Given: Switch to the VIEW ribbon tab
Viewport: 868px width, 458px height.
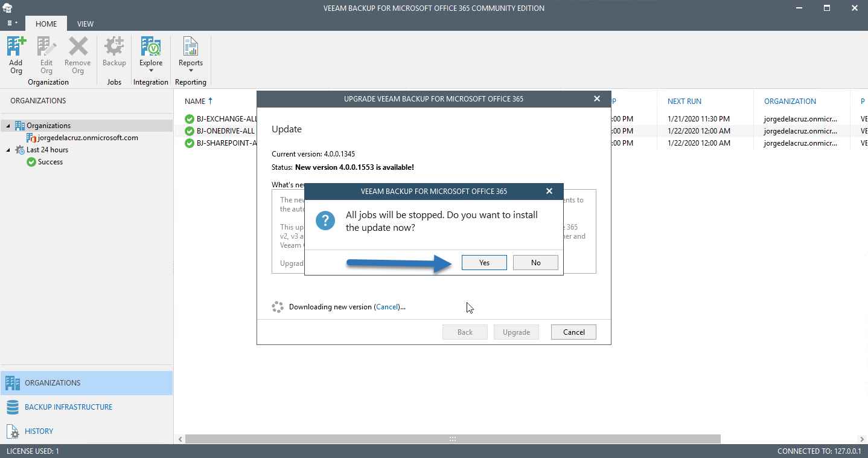Looking at the screenshot, I should 85,24.
